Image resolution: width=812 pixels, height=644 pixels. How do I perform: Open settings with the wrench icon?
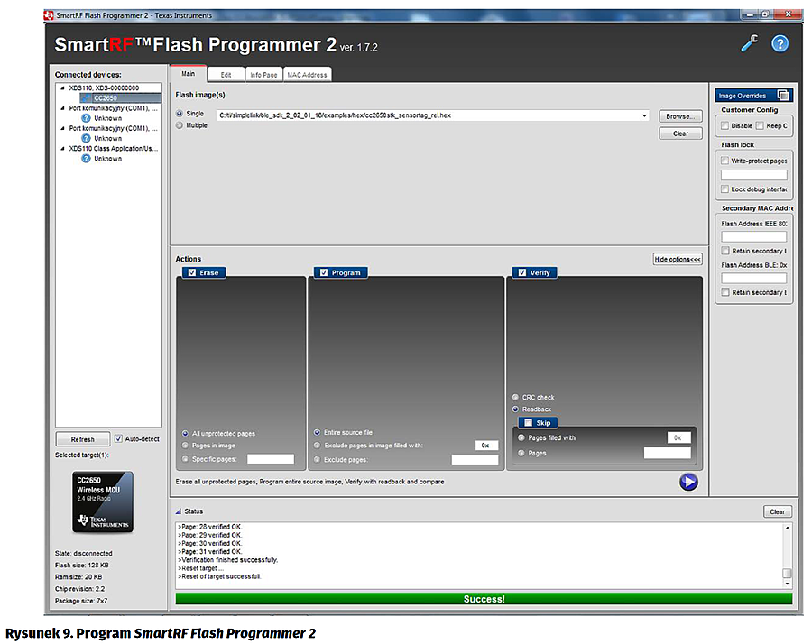749,43
